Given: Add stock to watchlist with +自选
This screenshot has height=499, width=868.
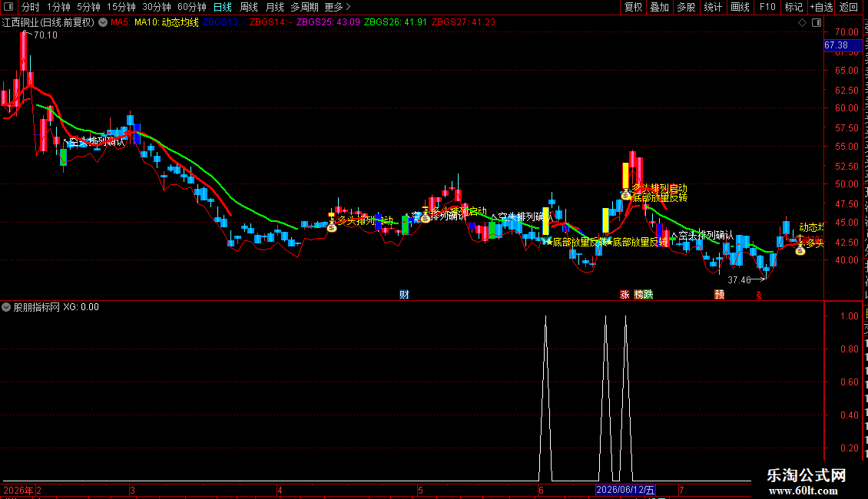Looking at the screenshot, I should [821, 7].
